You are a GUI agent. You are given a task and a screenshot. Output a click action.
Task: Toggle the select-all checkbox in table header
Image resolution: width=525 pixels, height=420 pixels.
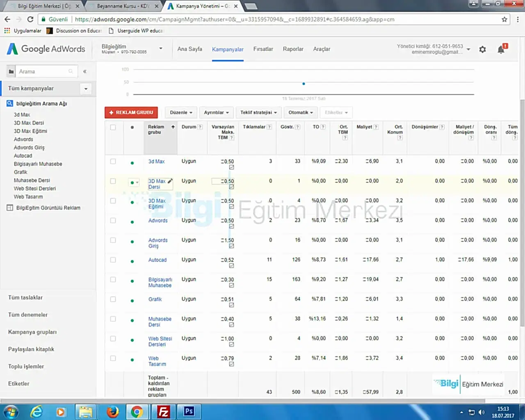coord(113,128)
